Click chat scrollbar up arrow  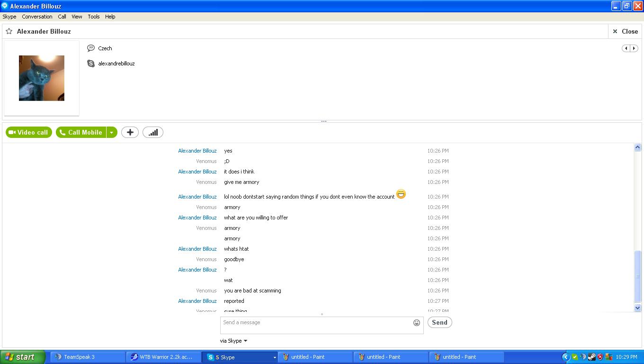[x=637, y=147]
